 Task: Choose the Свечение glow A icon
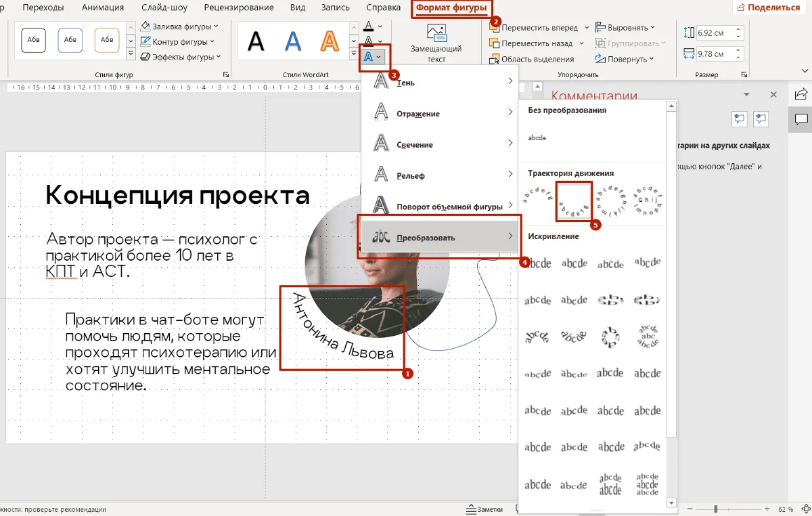click(x=381, y=144)
